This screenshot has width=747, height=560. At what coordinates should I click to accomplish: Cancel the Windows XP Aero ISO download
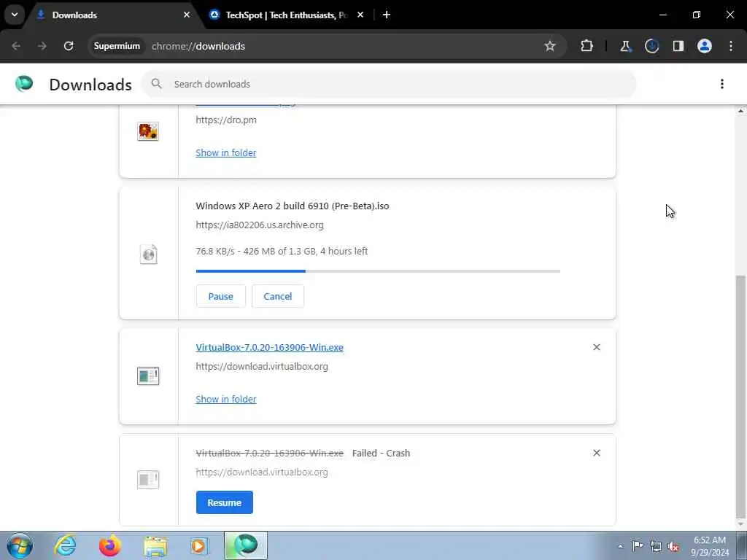point(278,296)
